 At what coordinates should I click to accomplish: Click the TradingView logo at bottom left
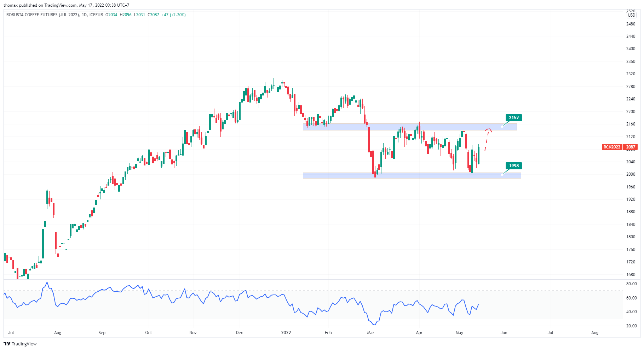tap(20, 344)
